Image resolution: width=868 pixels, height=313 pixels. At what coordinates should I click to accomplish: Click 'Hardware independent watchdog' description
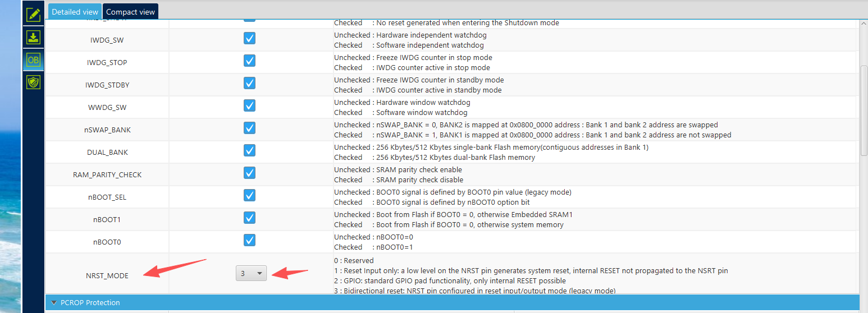431,35
